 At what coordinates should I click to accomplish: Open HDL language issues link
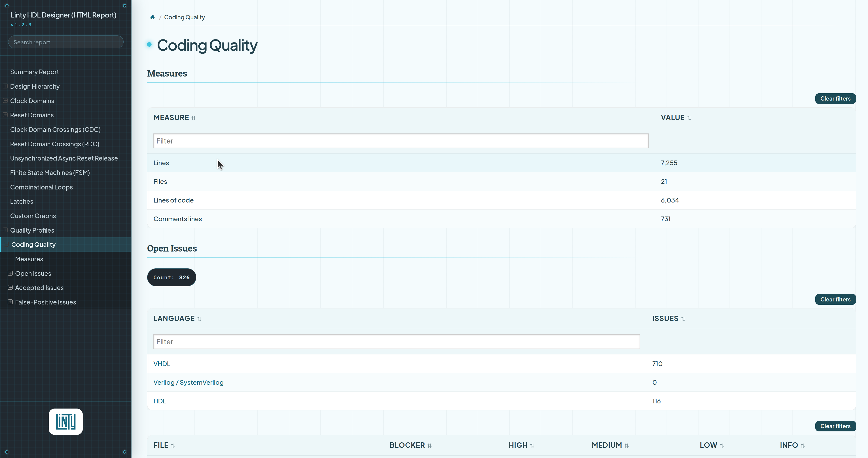(x=160, y=401)
